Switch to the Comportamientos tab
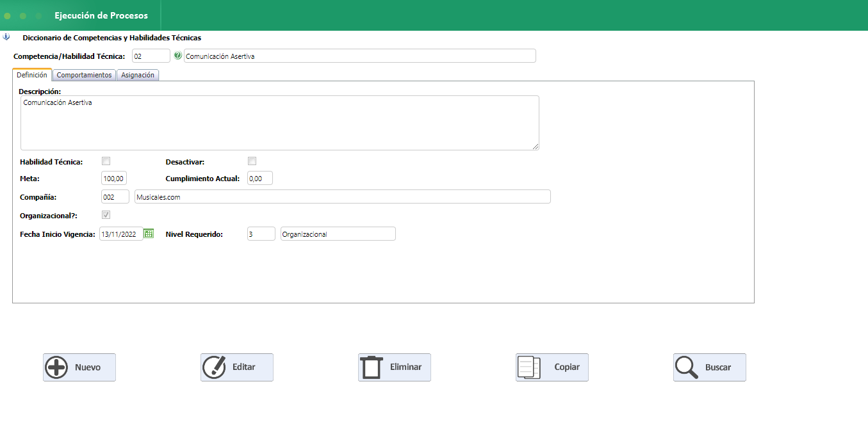868x425 pixels. (x=85, y=75)
